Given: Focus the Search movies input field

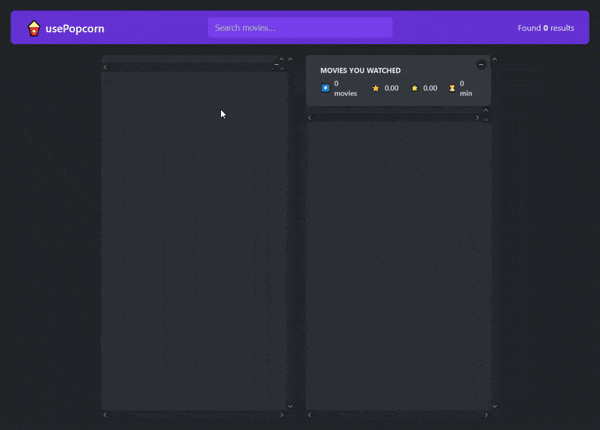Looking at the screenshot, I should [x=300, y=28].
